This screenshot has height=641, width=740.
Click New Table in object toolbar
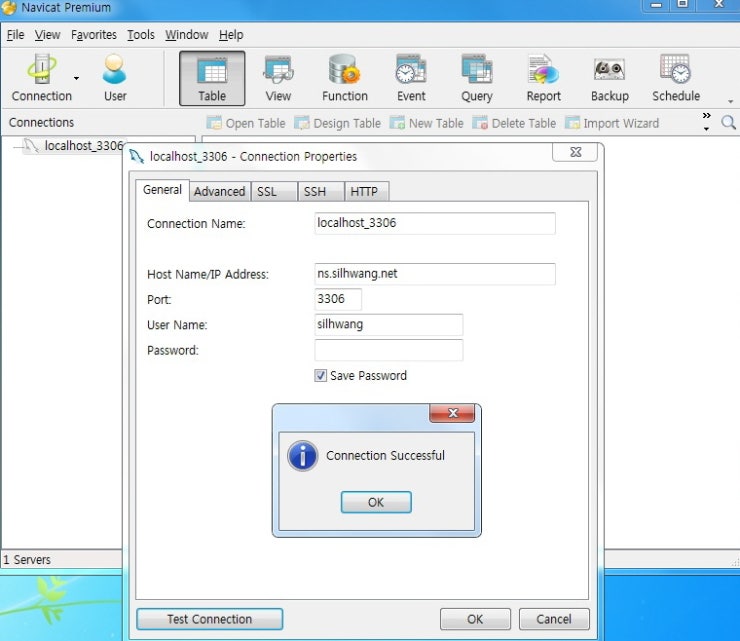(427, 123)
